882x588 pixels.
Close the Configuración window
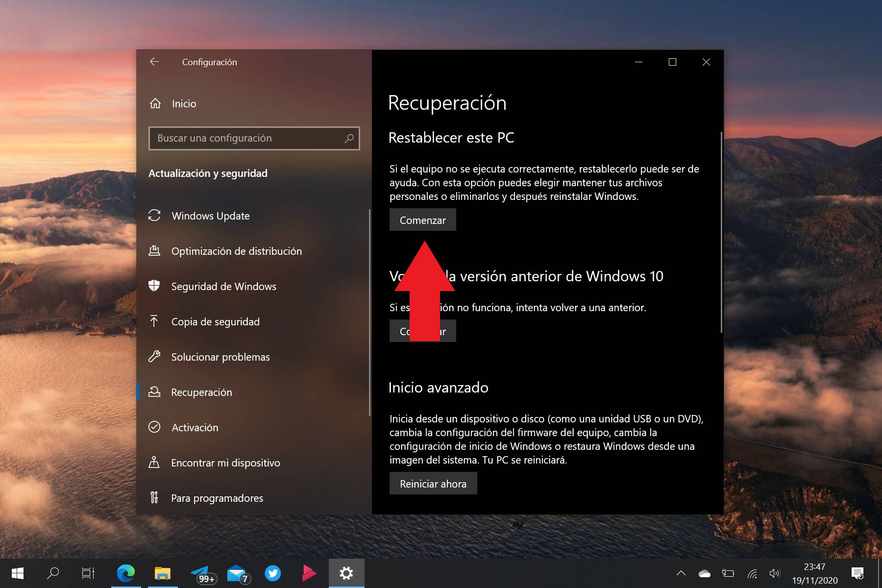(x=706, y=62)
